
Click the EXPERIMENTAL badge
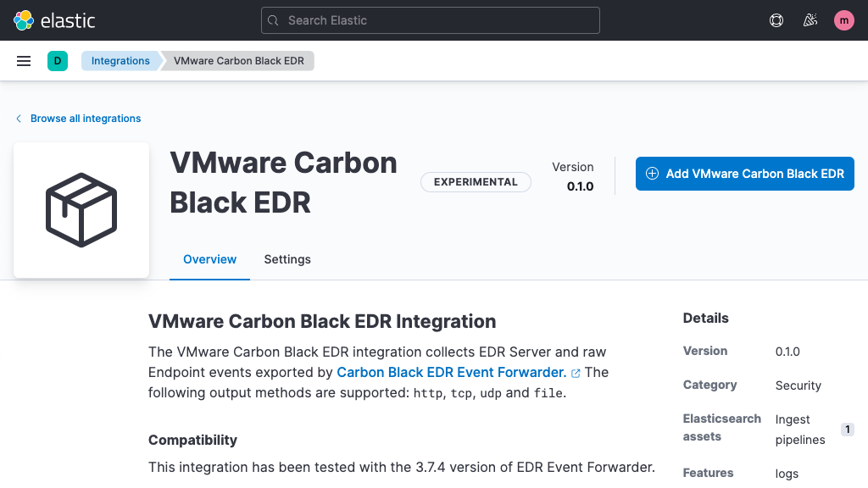pyautogui.click(x=476, y=182)
